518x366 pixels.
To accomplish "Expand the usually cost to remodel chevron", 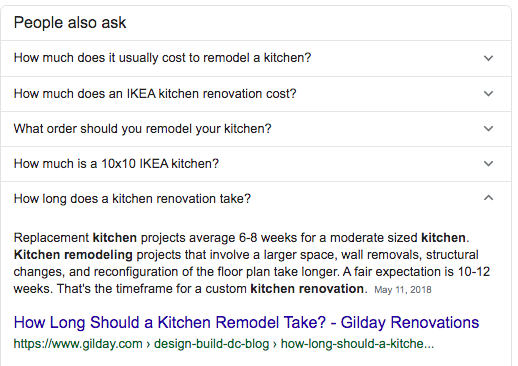I will [x=488, y=58].
